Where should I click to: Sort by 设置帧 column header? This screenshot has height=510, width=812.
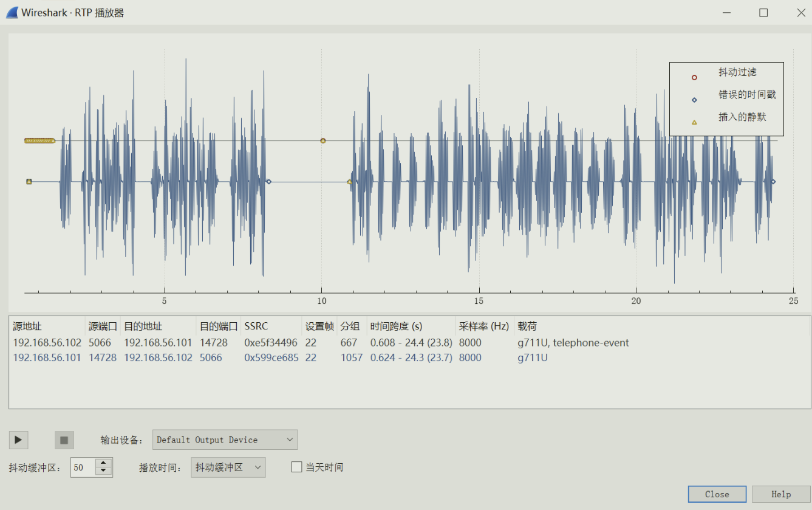point(319,326)
